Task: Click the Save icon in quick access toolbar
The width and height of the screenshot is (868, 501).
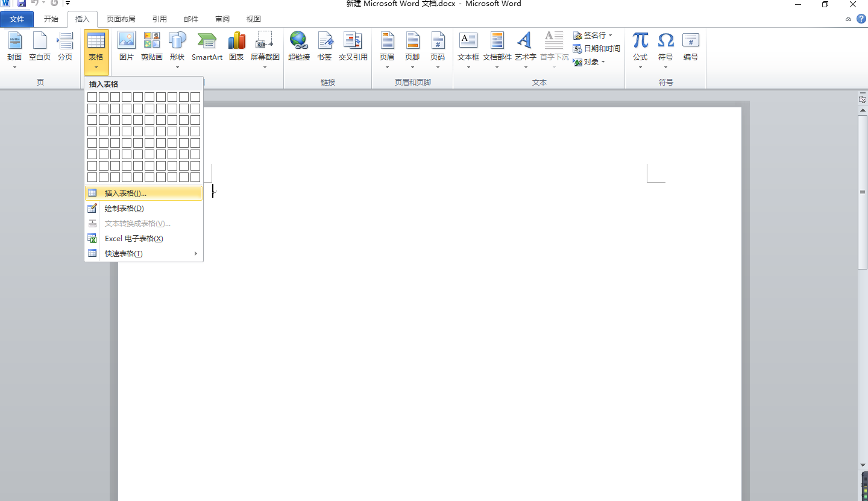Action: click(x=22, y=3)
